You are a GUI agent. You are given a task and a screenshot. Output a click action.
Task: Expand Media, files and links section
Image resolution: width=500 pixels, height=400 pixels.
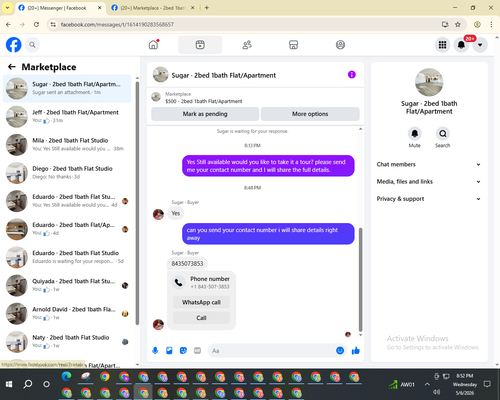coord(429,182)
